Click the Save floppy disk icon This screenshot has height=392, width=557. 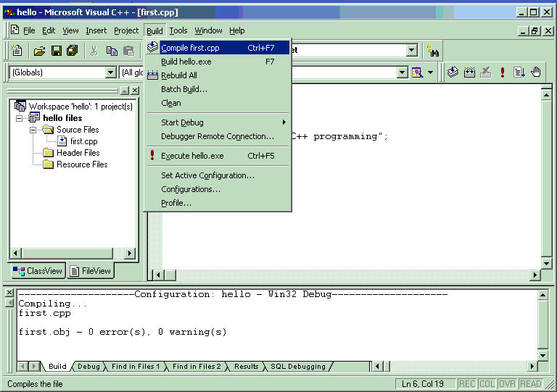pos(57,51)
